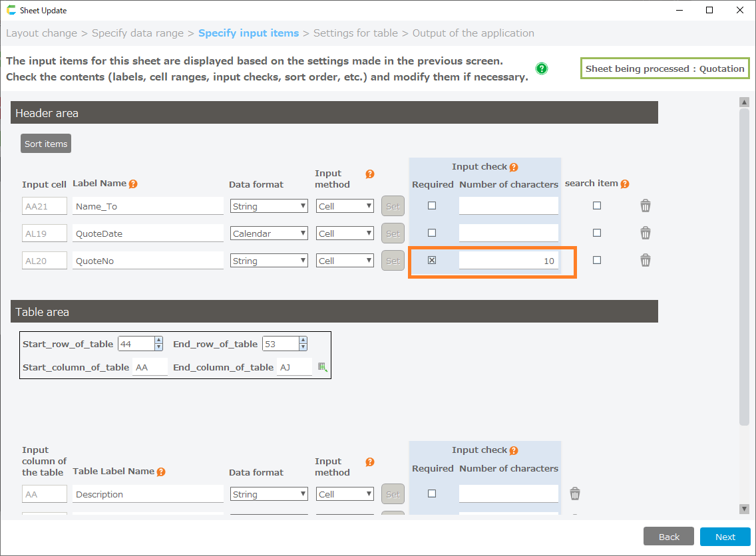Image resolution: width=756 pixels, height=556 pixels.
Task: Open help icon next to search item
Action: click(624, 184)
